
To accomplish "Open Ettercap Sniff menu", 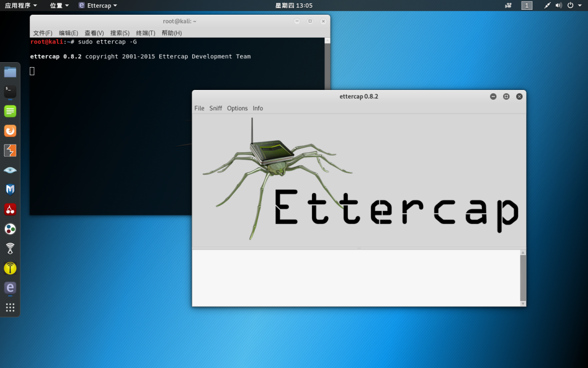I will (x=216, y=108).
